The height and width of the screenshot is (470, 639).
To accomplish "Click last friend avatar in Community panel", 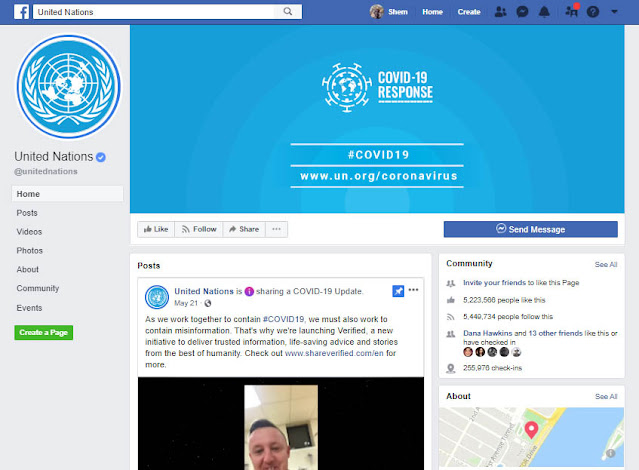I will [x=516, y=352].
